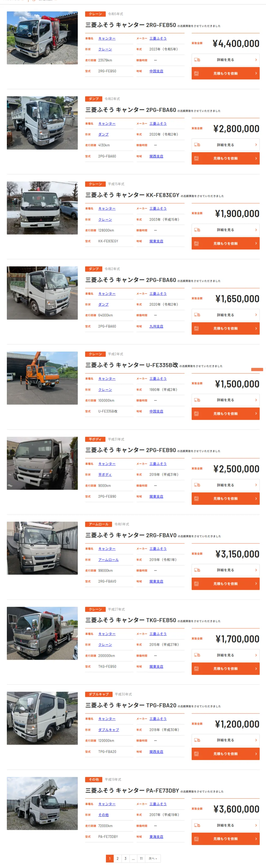Screen dimensions: 266x868
Task: Click chevron on ¥4,400,000 estimate request button
Action: click(256, 73)
